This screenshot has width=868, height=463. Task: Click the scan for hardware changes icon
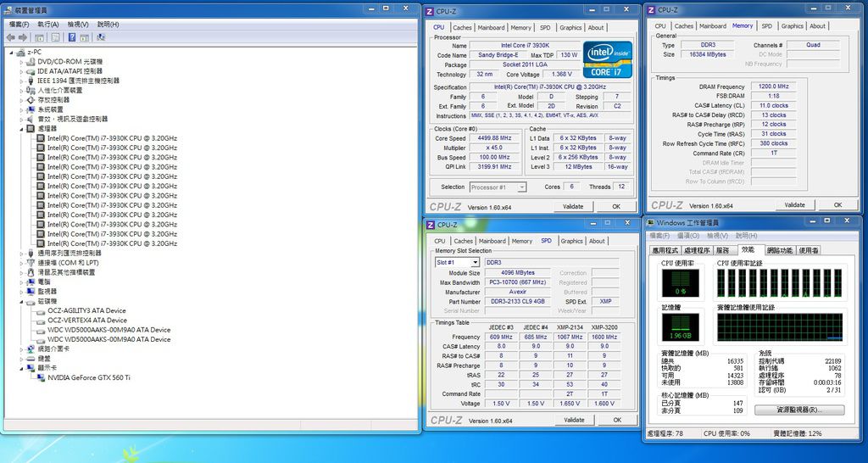click(101, 37)
